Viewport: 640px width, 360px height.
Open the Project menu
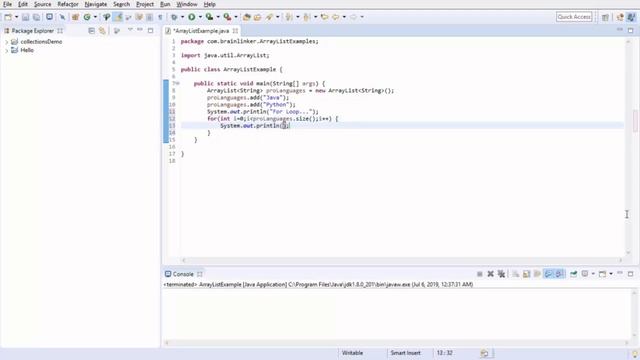145,4
